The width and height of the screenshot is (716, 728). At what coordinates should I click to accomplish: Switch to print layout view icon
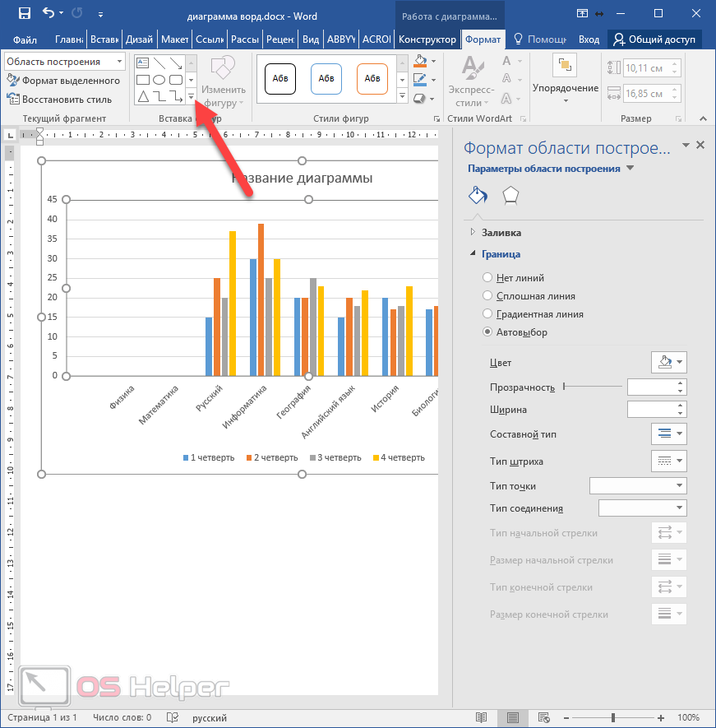click(x=512, y=717)
